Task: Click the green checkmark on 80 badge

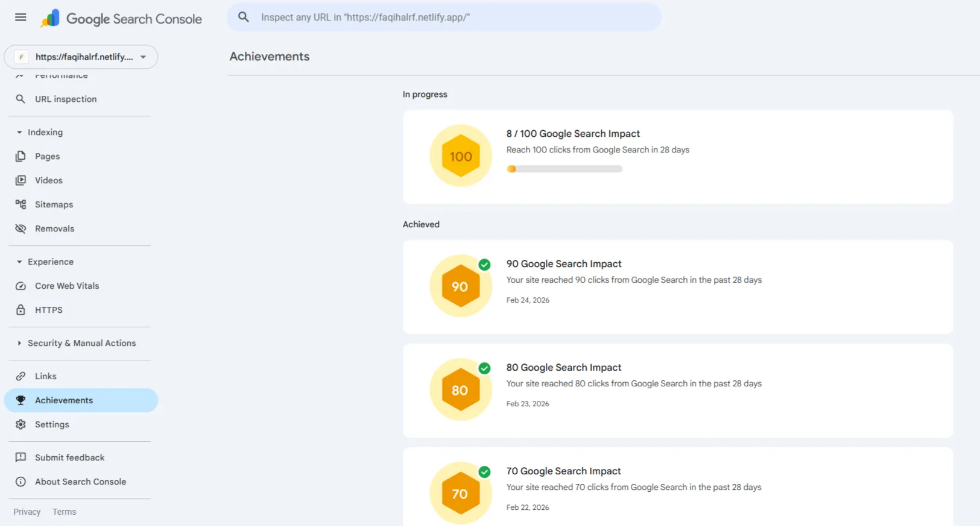Action: (484, 368)
